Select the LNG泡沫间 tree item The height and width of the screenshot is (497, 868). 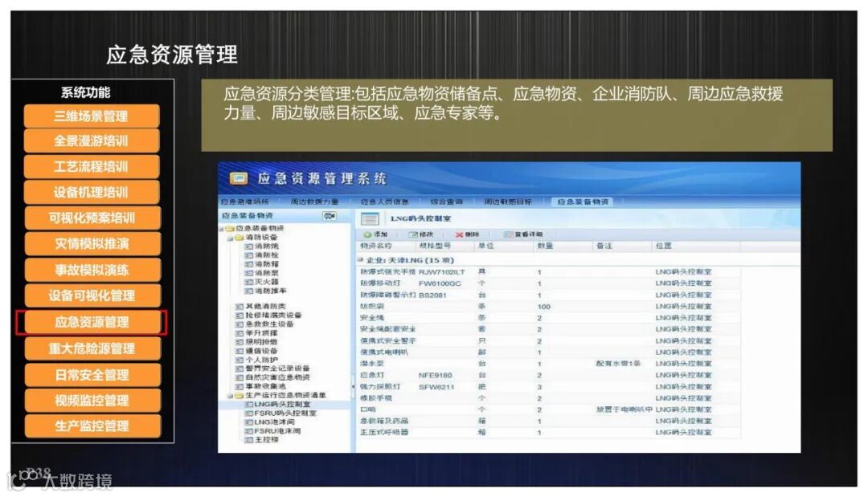(275, 422)
